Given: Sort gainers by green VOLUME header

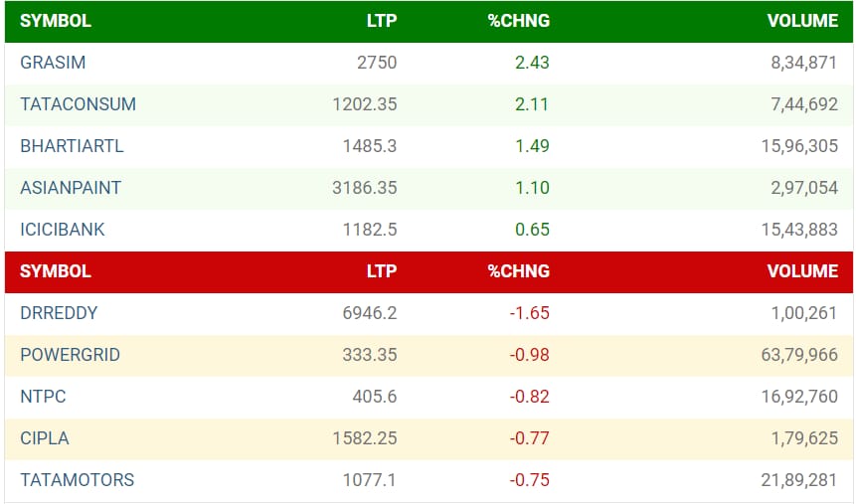Looking at the screenshot, I should click(x=802, y=21).
